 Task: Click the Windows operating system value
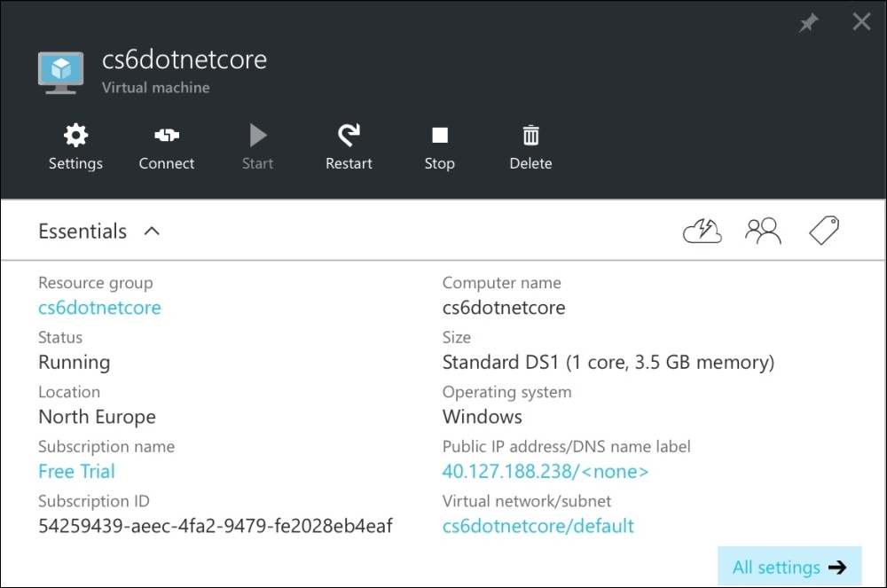pos(482,417)
